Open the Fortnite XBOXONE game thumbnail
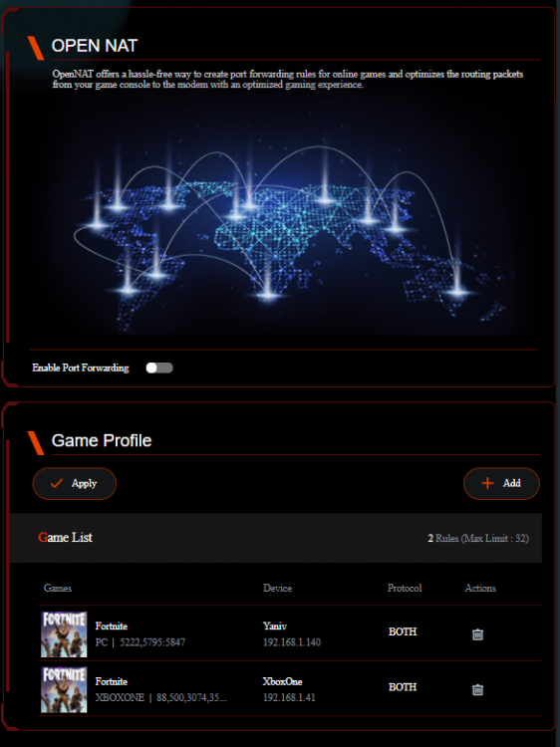Image resolution: width=560 pixels, height=747 pixels. (64, 690)
